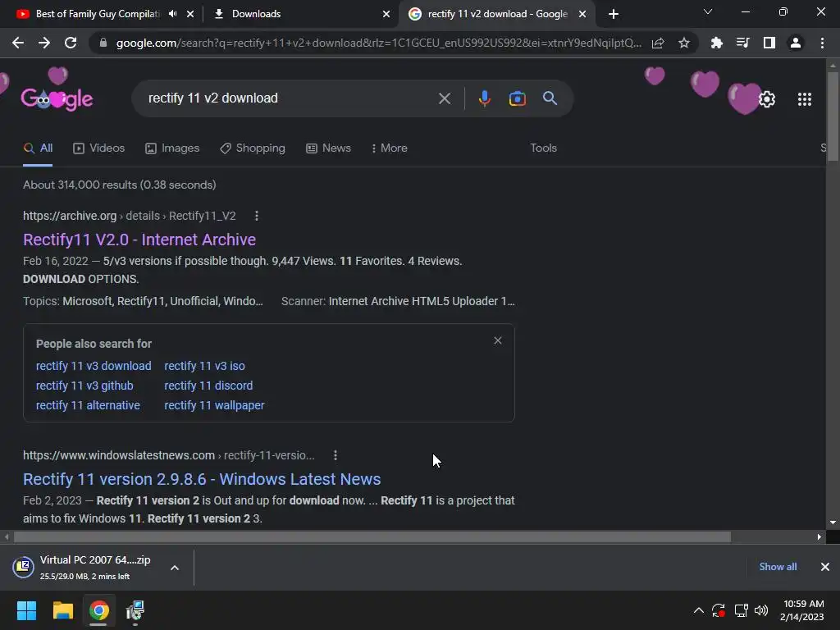
Task: Search for rectify 11 v3 download
Action: coord(94,366)
